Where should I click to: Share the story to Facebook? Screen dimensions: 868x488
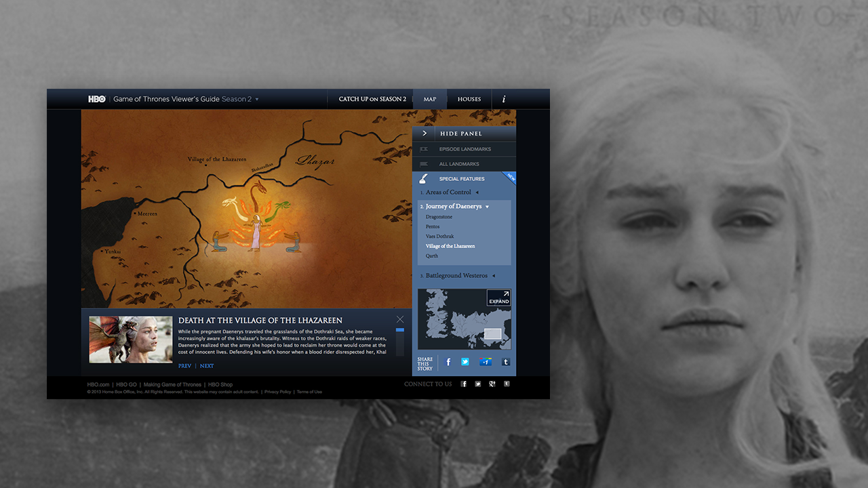coord(448,362)
